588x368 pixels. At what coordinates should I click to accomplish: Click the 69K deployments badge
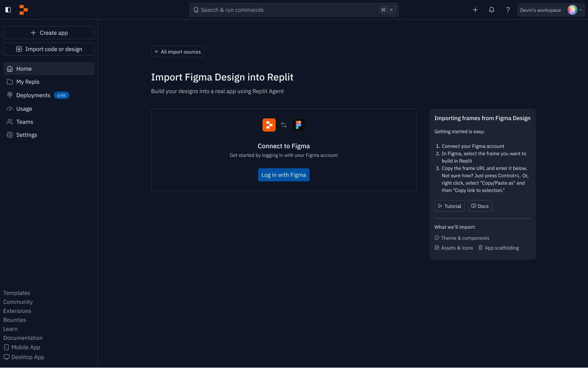pos(62,95)
